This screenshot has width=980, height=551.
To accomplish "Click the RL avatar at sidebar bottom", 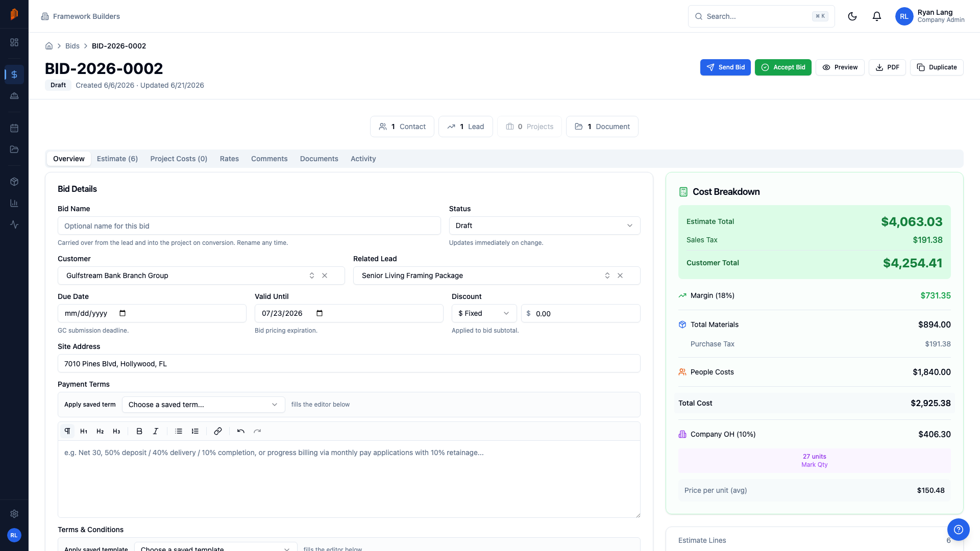I will point(14,535).
